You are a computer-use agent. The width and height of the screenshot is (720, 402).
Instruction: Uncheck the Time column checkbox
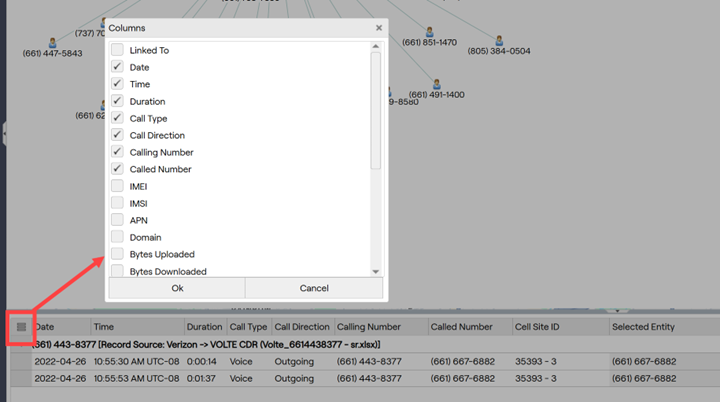[x=117, y=84]
